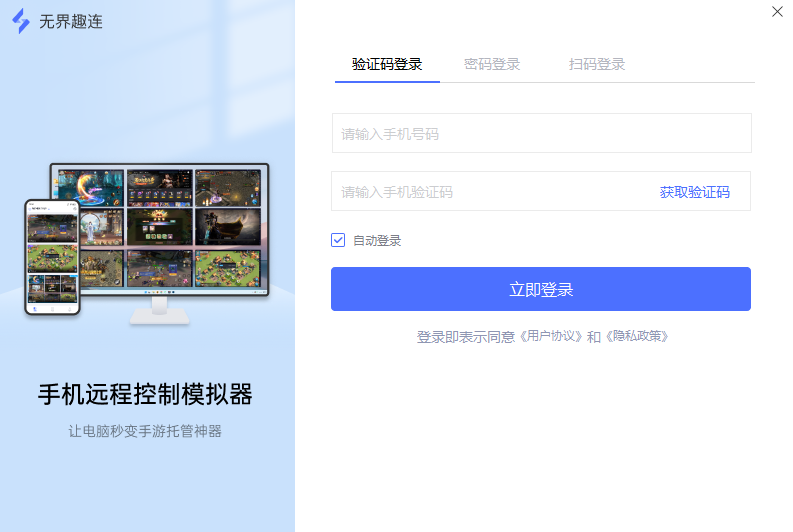Switch to the 验证码登录 tab

387,64
